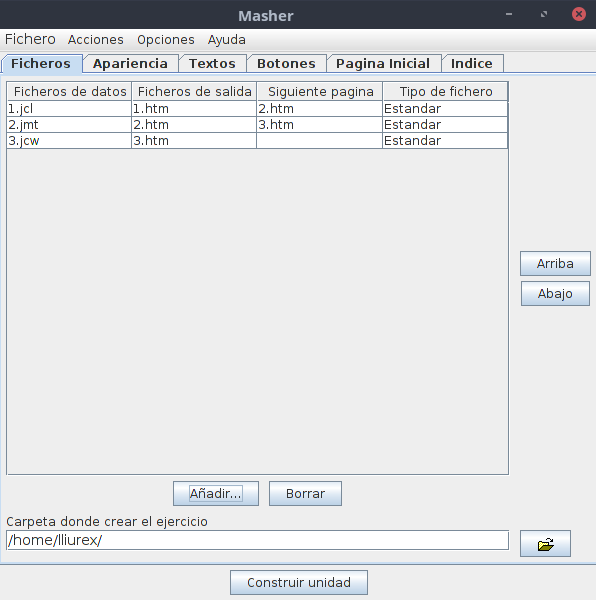Open the Ayuda menu

(x=226, y=39)
